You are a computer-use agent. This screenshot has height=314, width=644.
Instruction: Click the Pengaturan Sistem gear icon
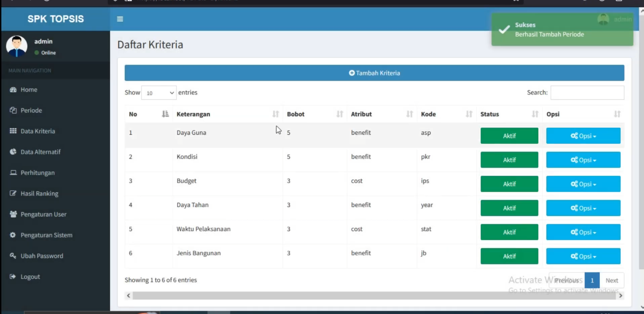(13, 235)
